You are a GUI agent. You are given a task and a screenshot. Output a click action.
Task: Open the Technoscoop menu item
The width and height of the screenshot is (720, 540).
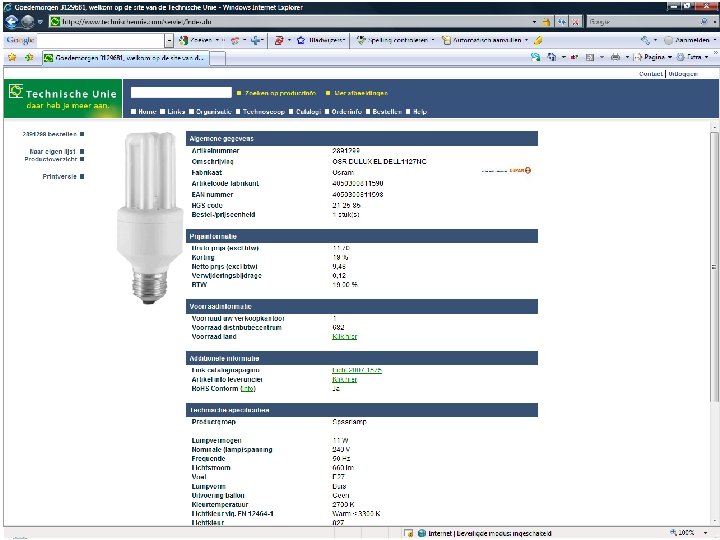(x=260, y=112)
